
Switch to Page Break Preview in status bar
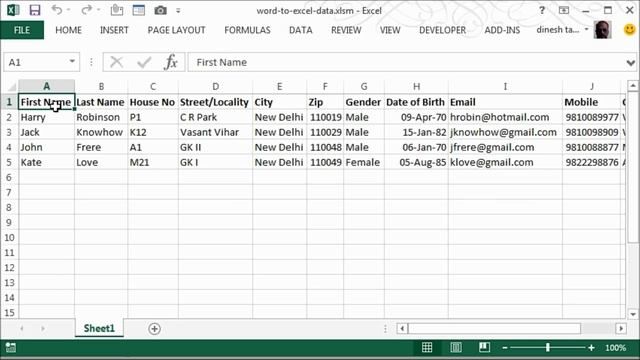pyautogui.click(x=484, y=348)
